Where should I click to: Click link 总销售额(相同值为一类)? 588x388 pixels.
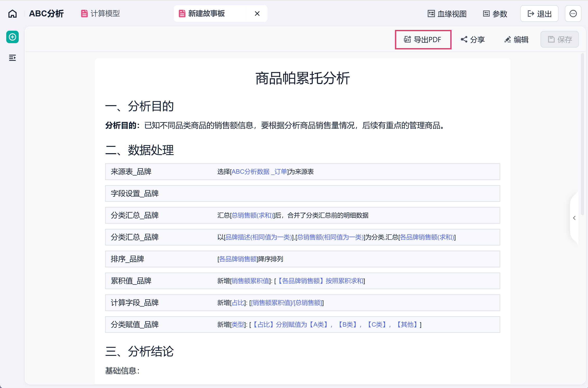tap(330, 237)
